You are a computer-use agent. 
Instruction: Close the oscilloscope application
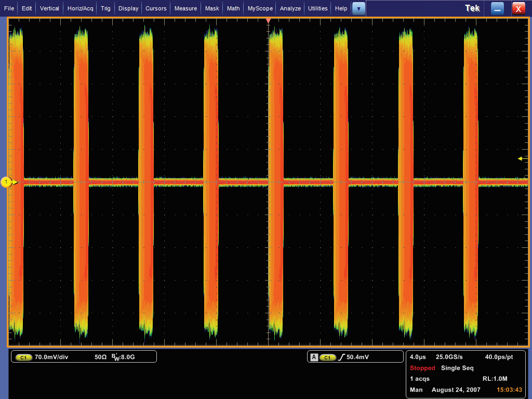tap(518, 8)
